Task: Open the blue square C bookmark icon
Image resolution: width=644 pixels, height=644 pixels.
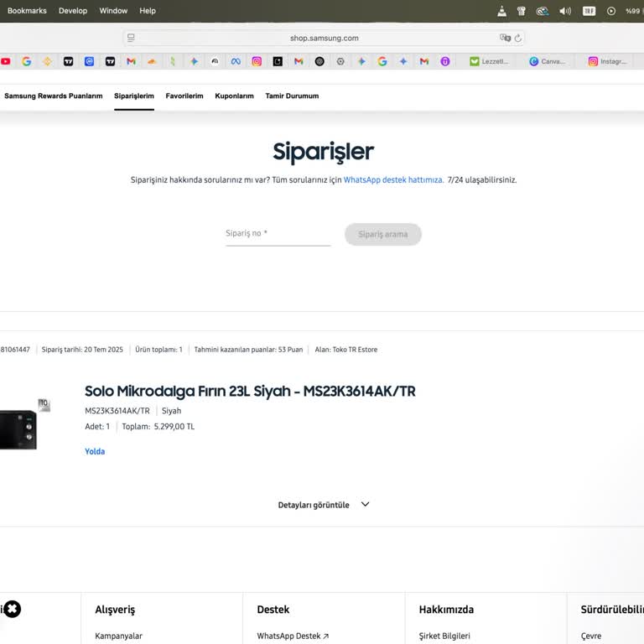Action: coord(89,61)
